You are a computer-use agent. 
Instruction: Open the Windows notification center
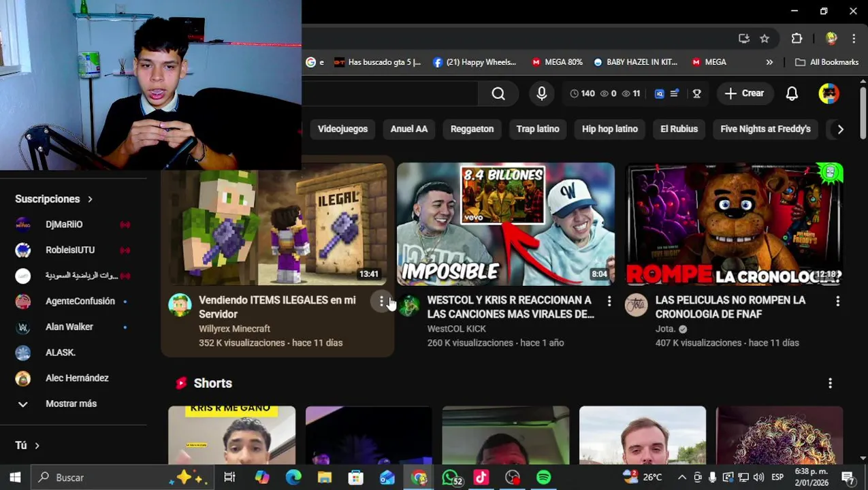click(848, 478)
